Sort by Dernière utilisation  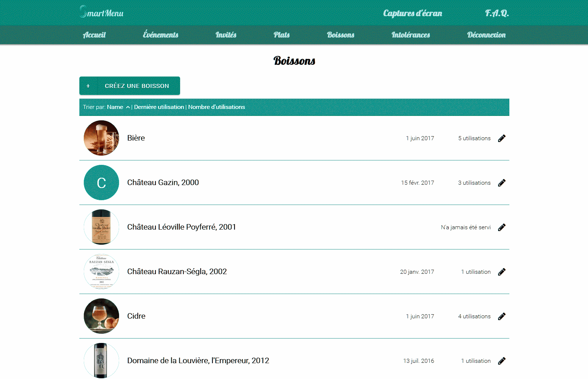(x=159, y=107)
